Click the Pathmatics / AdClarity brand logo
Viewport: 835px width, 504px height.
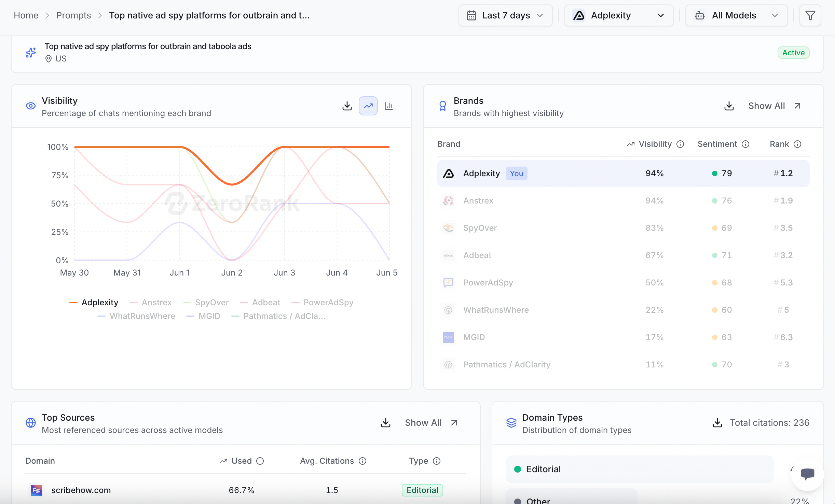click(448, 365)
